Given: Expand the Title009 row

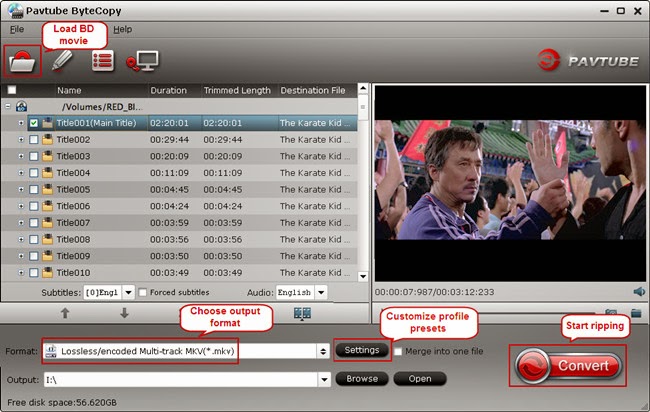Looking at the screenshot, I should click(x=21, y=256).
